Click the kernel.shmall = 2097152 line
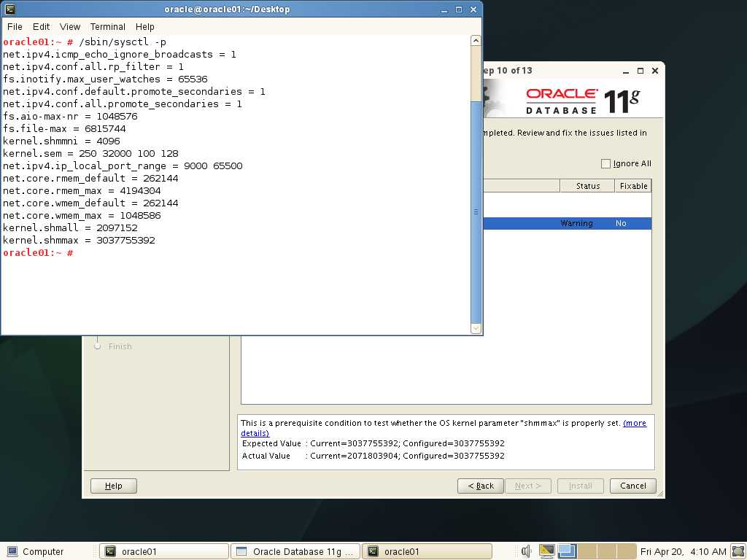The width and height of the screenshot is (747, 560). tap(70, 227)
